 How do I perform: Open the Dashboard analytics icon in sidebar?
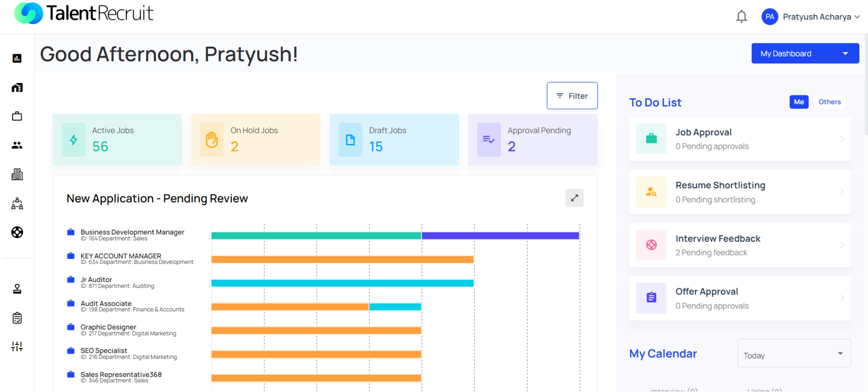[x=16, y=58]
